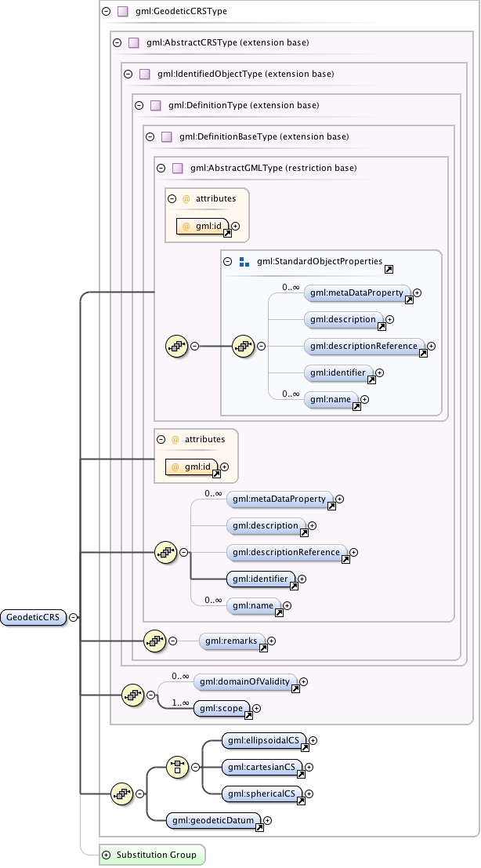Expand the Substitution Group box

[x=107, y=855]
